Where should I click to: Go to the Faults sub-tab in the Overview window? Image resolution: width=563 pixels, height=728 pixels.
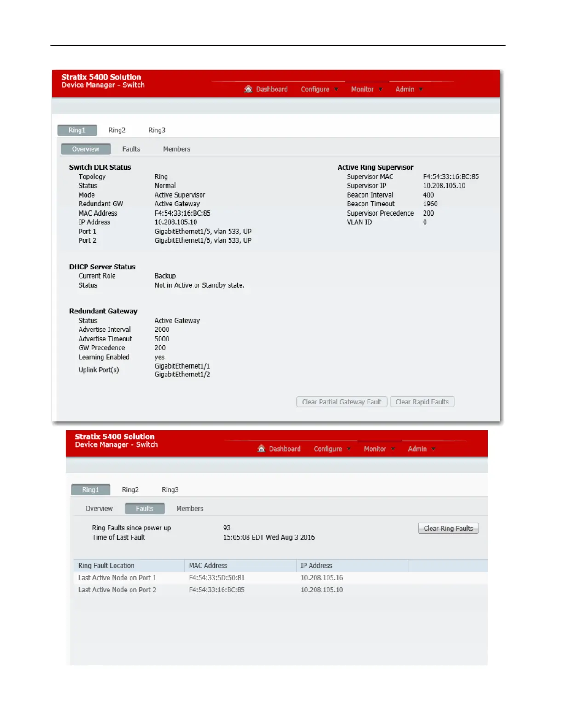(131, 149)
